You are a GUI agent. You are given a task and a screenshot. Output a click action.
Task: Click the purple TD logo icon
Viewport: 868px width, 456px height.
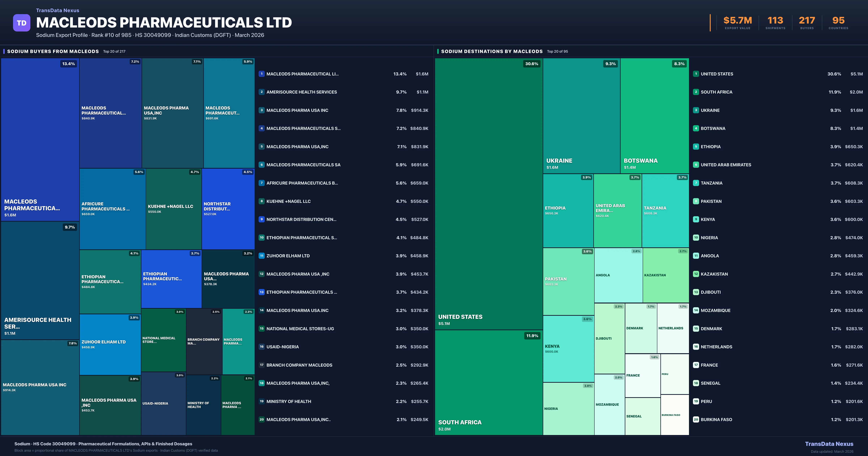point(22,23)
